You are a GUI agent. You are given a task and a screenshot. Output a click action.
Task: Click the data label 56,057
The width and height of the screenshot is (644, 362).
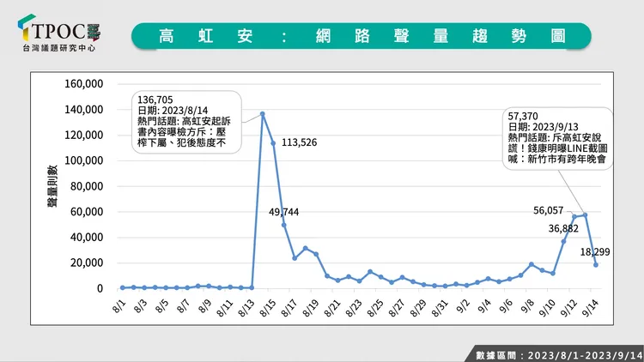pos(549,210)
